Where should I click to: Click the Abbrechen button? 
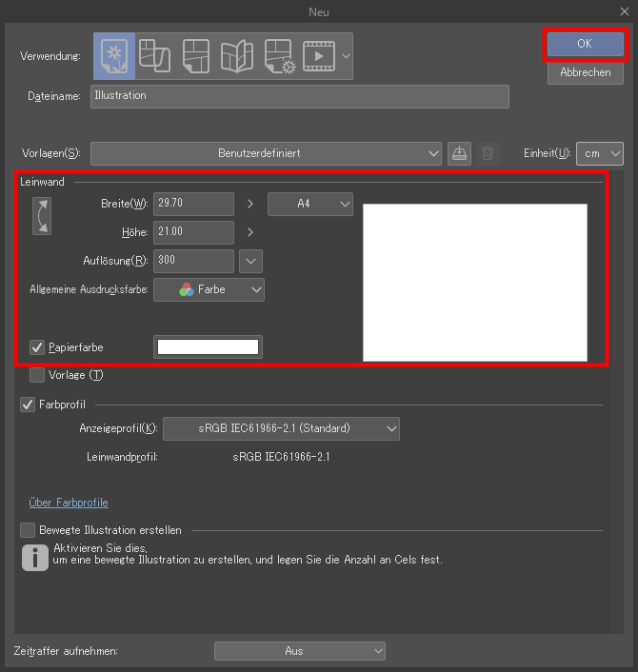[586, 73]
